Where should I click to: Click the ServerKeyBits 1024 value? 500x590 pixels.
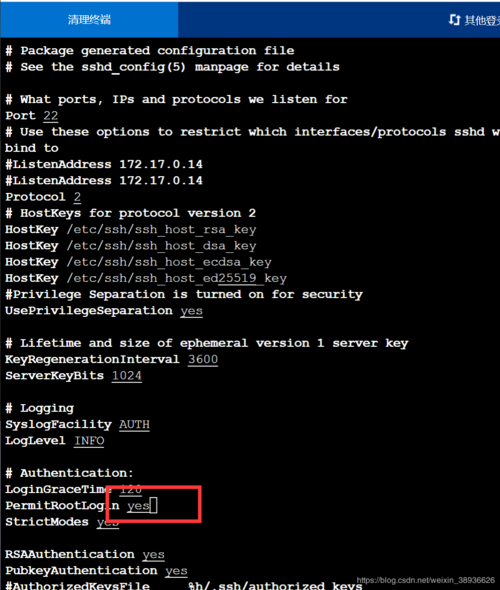[x=127, y=376]
